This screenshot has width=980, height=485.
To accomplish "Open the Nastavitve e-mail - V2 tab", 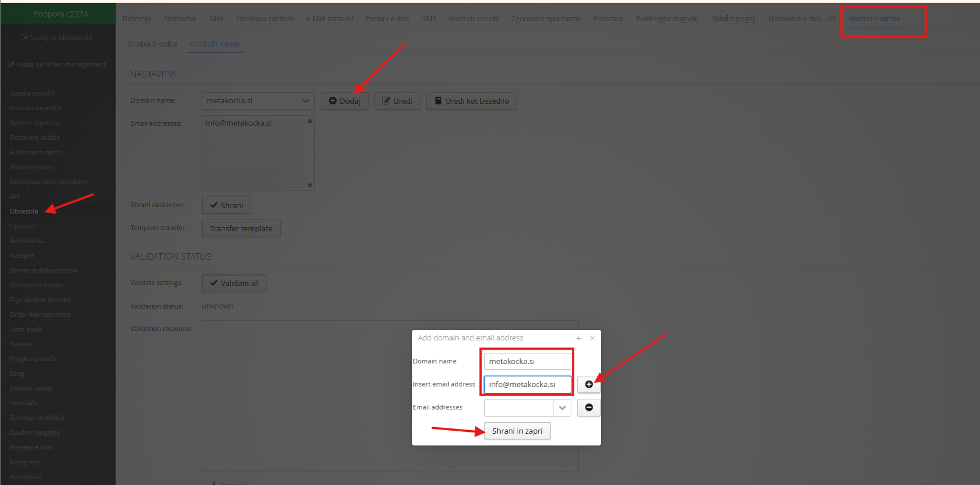I will (x=802, y=19).
